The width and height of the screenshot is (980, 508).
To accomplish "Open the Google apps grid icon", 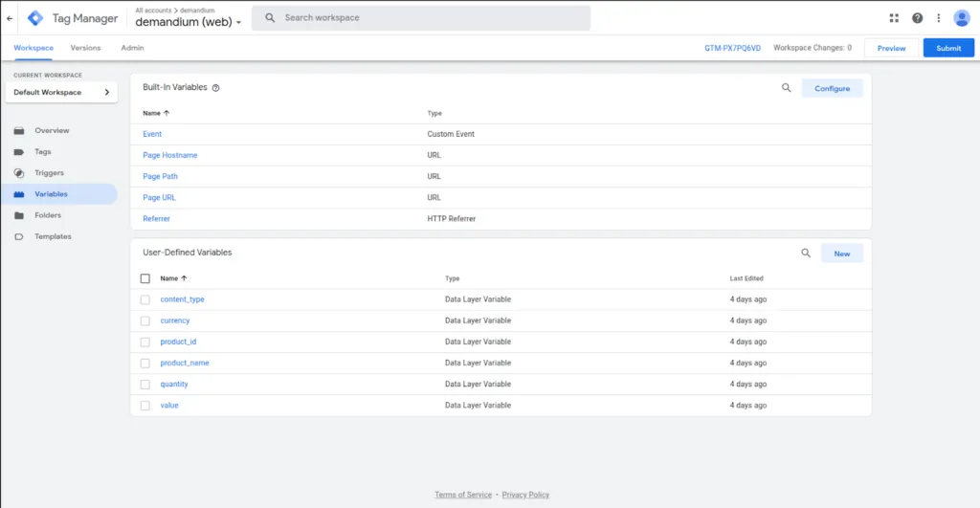I will (x=894, y=18).
